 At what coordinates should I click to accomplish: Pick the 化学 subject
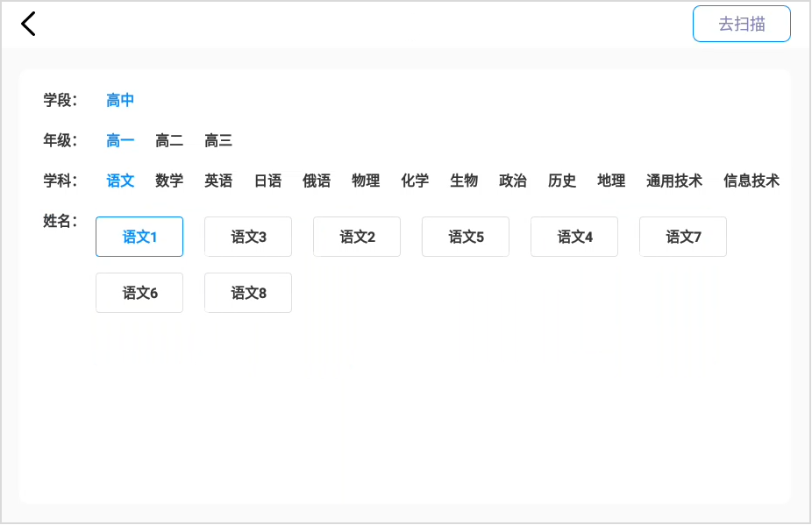pyautogui.click(x=415, y=181)
